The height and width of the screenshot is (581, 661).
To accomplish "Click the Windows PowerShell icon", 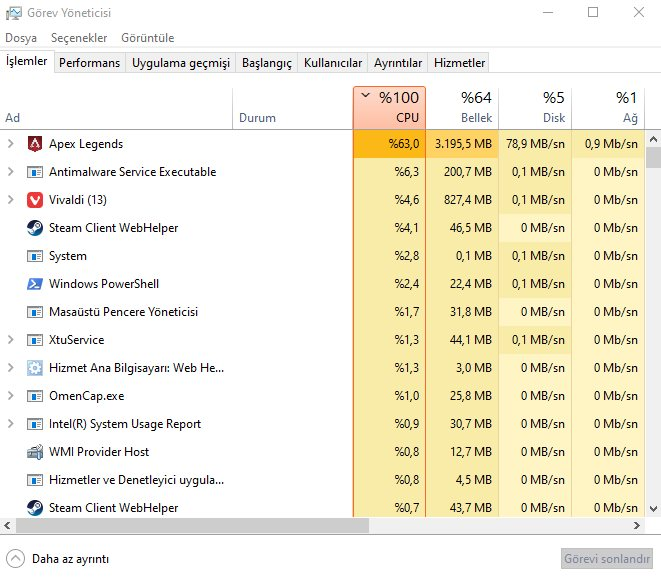I will (x=35, y=284).
